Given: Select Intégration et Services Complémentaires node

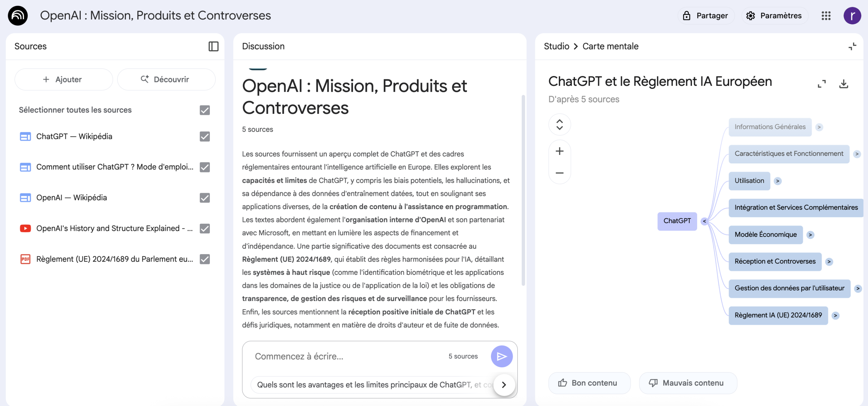Looking at the screenshot, I should (x=796, y=207).
